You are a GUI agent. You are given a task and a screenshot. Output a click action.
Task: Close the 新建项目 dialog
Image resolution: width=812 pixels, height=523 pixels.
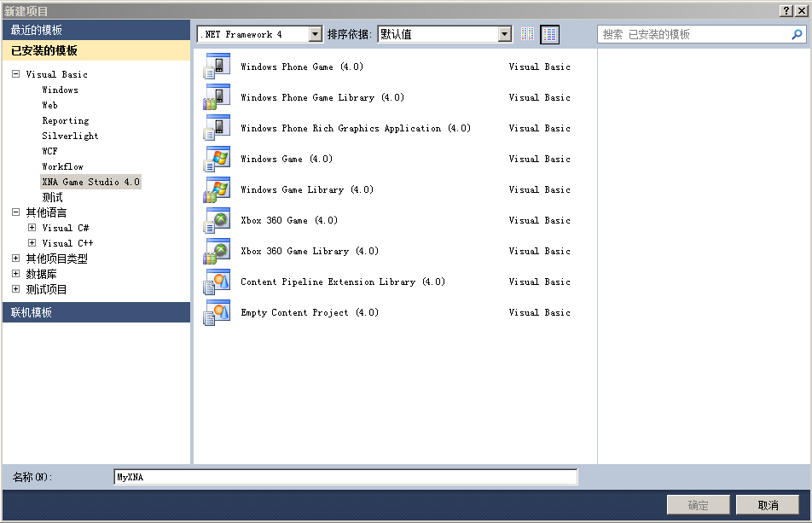pos(801,10)
